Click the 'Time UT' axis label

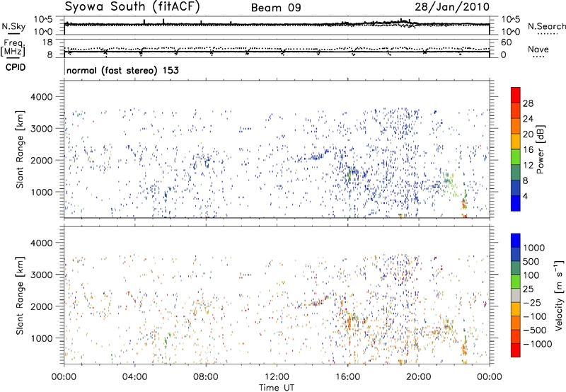(277, 388)
